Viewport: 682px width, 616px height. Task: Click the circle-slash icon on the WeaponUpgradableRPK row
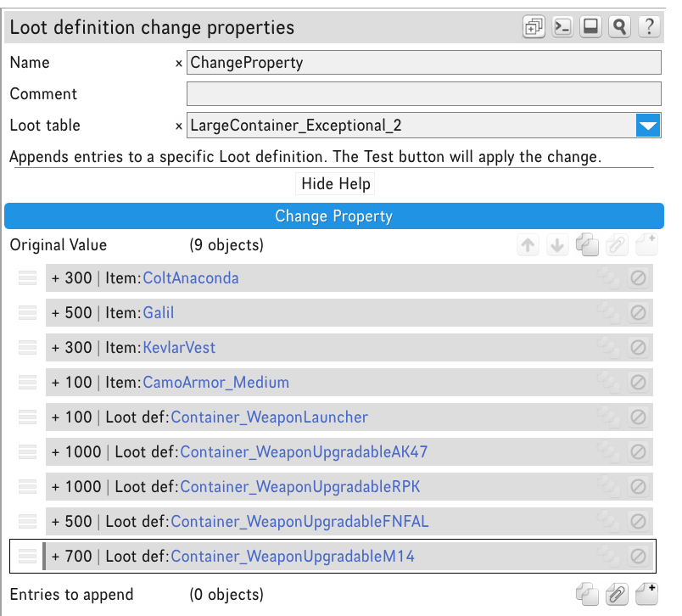[x=638, y=487]
